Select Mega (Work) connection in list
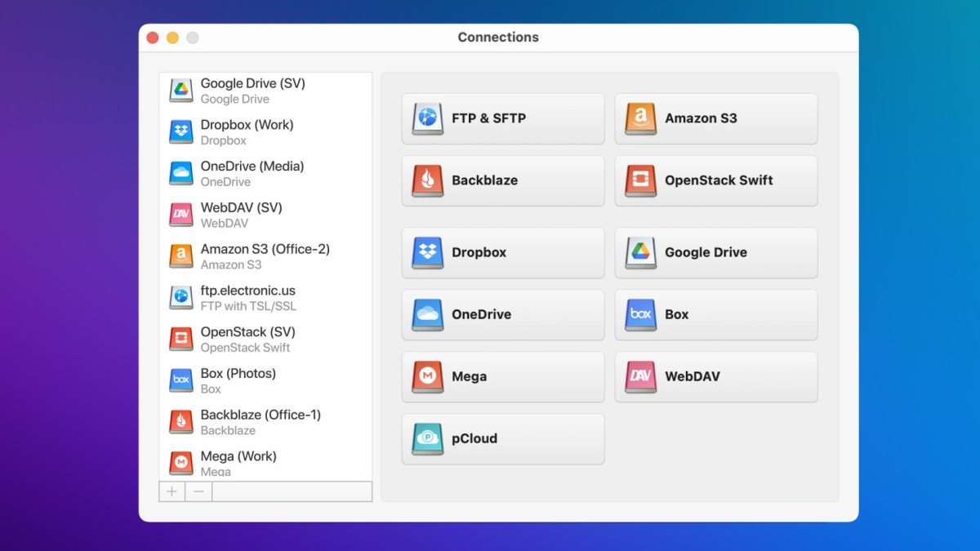Image resolution: width=980 pixels, height=551 pixels. (238, 462)
